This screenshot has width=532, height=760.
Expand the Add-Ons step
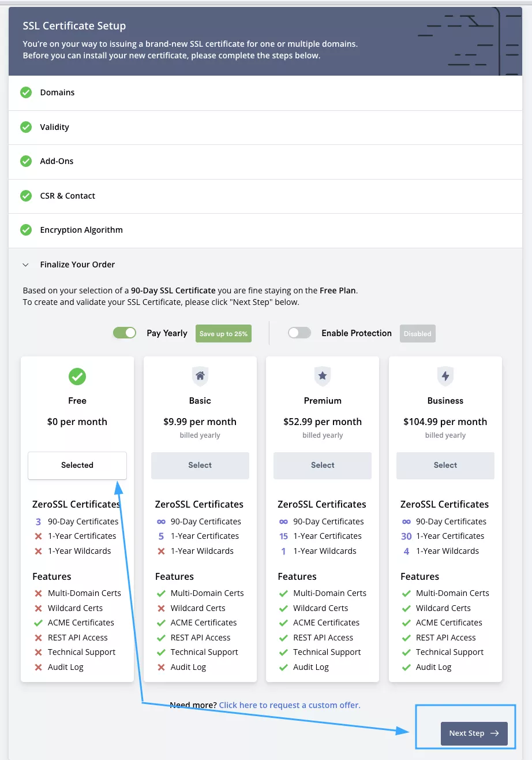pyautogui.click(x=57, y=161)
